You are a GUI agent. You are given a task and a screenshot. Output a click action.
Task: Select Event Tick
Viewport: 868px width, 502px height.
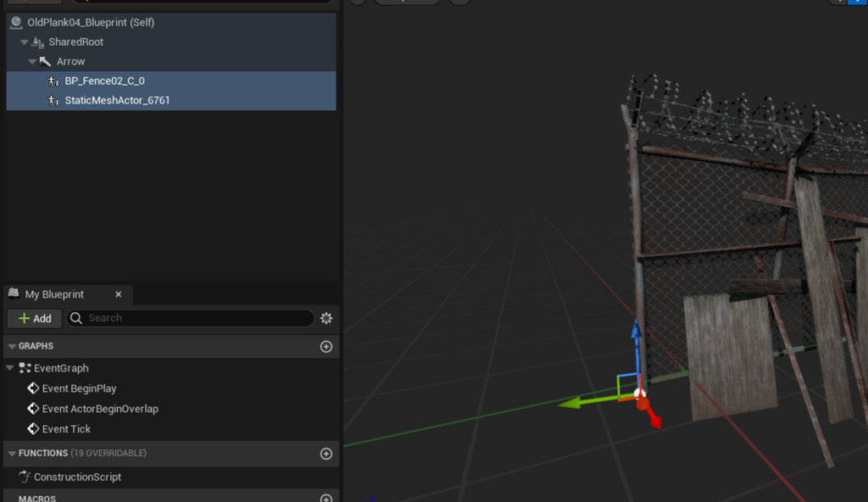pos(66,429)
